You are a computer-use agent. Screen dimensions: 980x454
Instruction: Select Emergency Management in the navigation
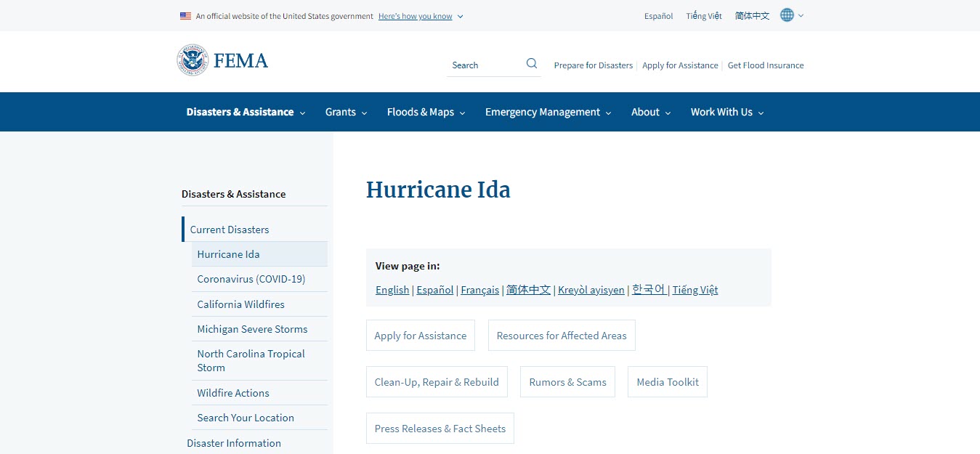(x=542, y=112)
